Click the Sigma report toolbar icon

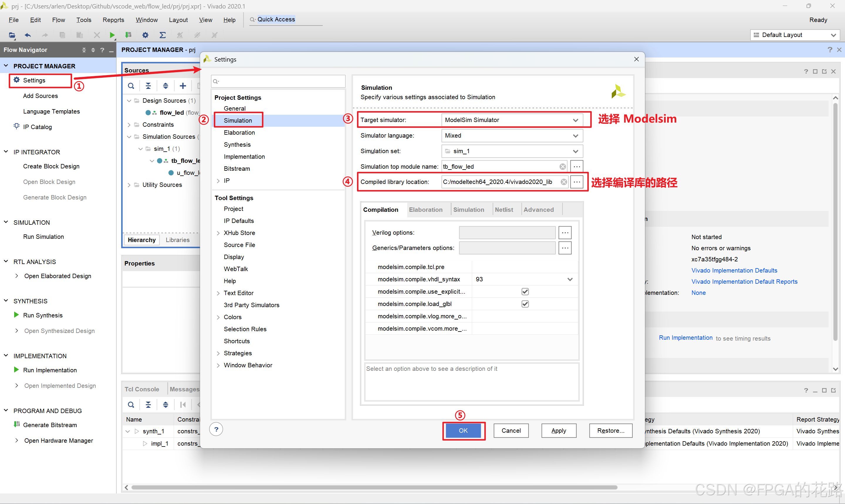(163, 35)
